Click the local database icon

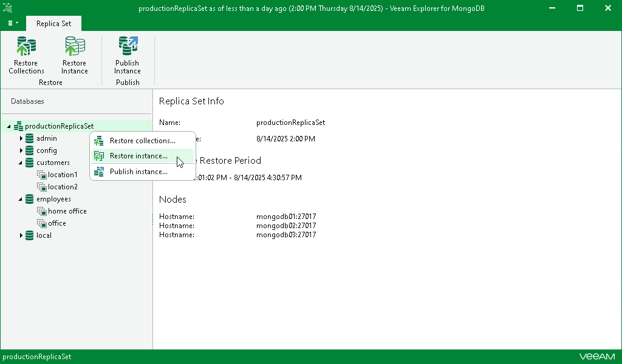(x=29, y=235)
